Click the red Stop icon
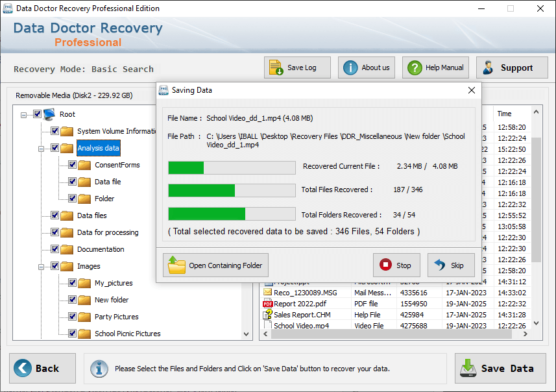556x392 pixels. coord(385,265)
